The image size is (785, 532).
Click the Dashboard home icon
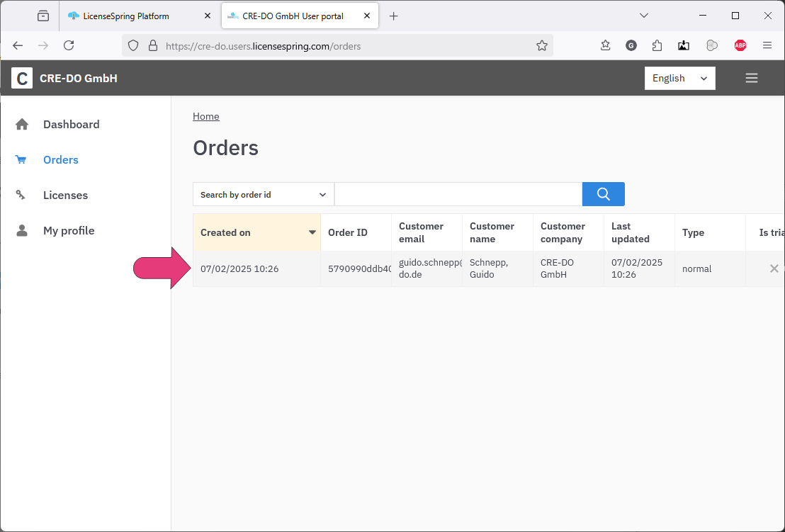tap(22, 124)
